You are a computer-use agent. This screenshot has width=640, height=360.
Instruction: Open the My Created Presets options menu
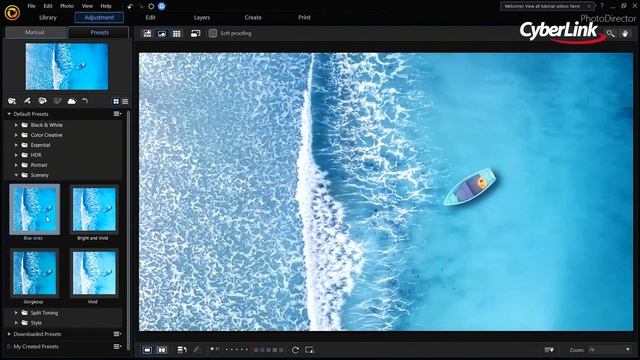118,347
